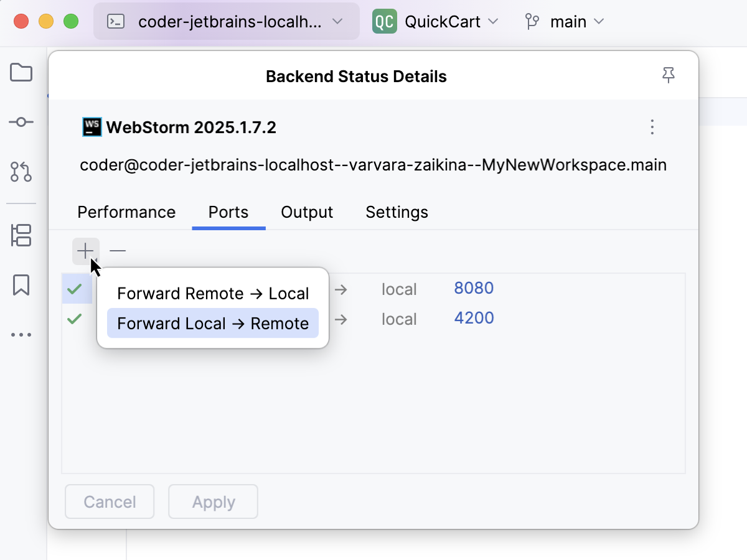Open the Settings tab
The height and width of the screenshot is (560, 747).
point(397,212)
